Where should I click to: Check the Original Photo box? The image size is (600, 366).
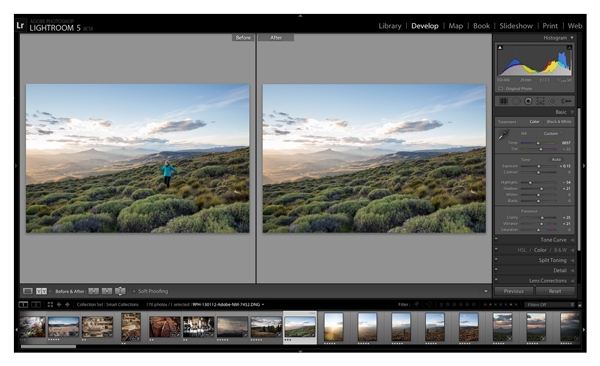501,88
